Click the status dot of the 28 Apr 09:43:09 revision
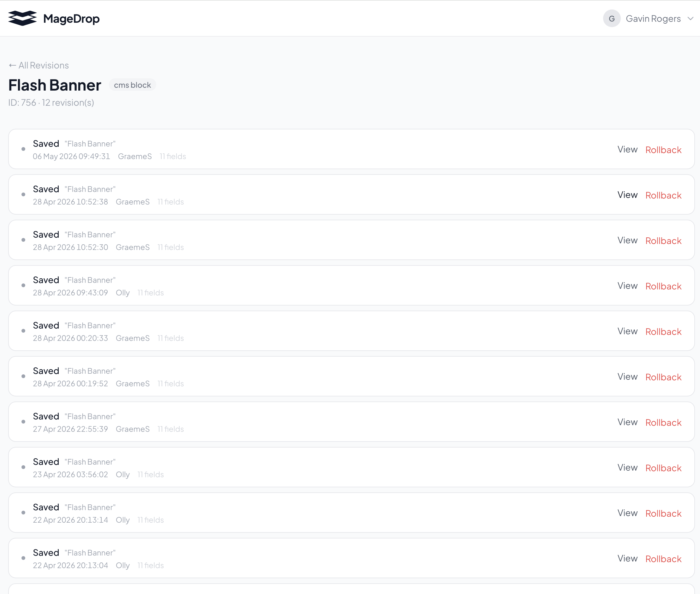Screen dimensions: 700x594 pyautogui.click(x=23, y=285)
